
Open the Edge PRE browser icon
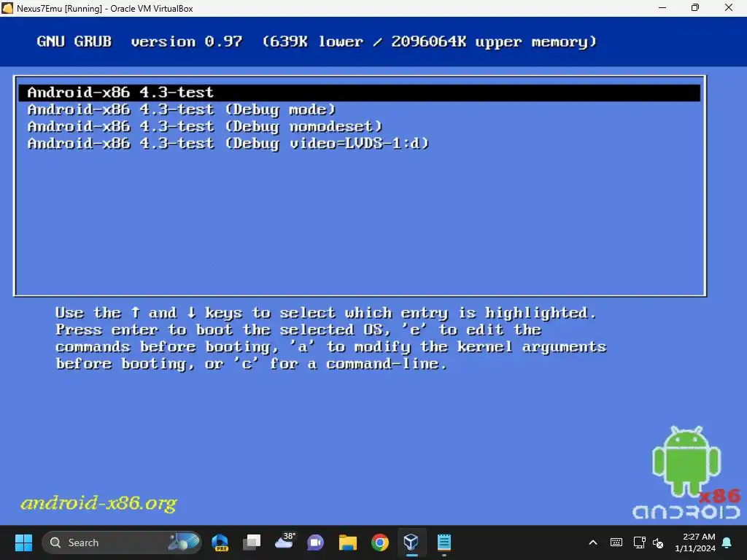(x=220, y=542)
